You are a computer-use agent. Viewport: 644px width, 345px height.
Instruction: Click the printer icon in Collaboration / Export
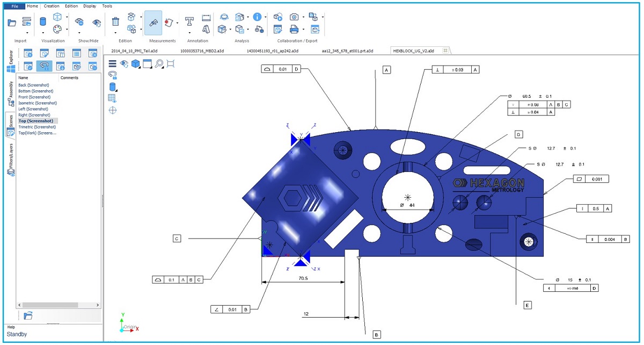click(x=294, y=29)
